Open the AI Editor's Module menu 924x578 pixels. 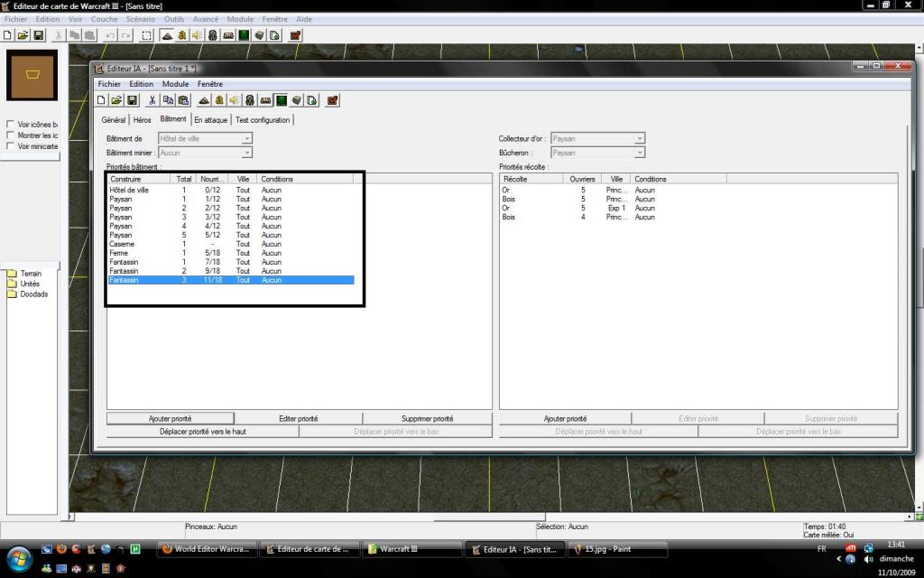click(176, 84)
